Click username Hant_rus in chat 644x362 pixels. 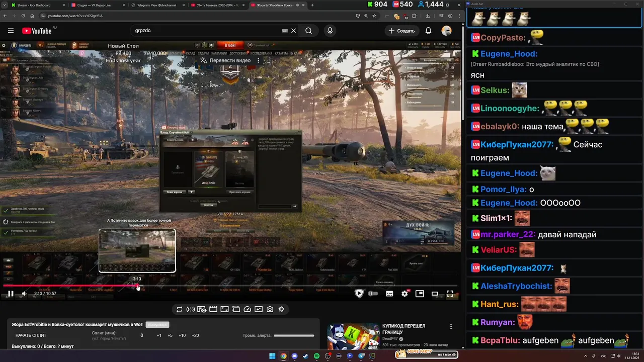(499, 304)
